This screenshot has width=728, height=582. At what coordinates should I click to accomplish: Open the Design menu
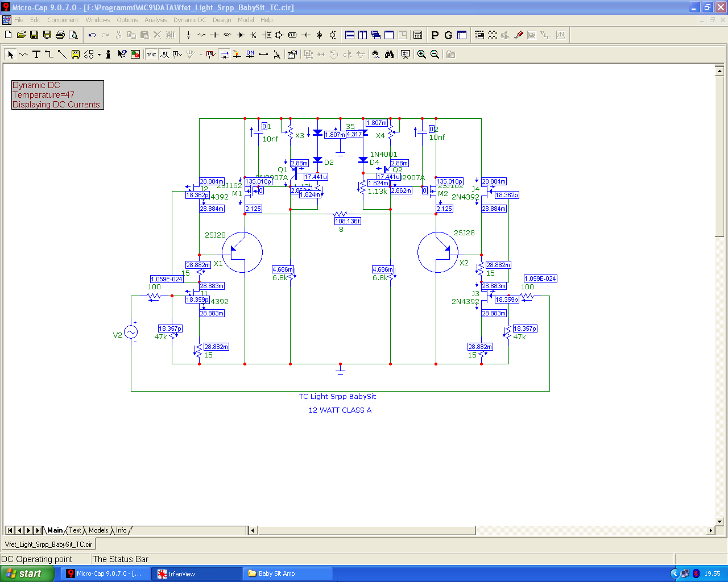[222, 20]
